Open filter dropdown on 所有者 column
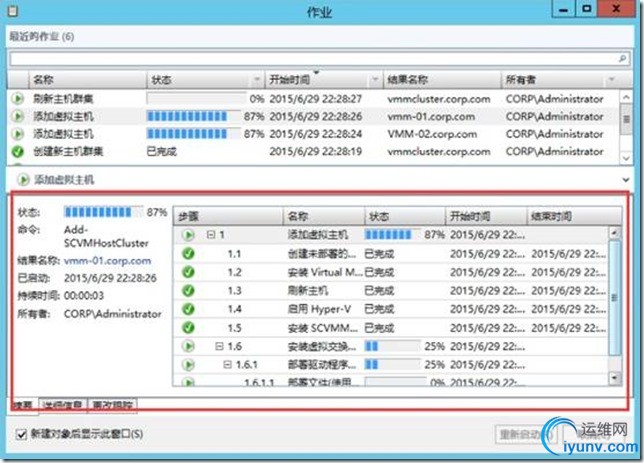The image size is (644, 463). click(612, 80)
